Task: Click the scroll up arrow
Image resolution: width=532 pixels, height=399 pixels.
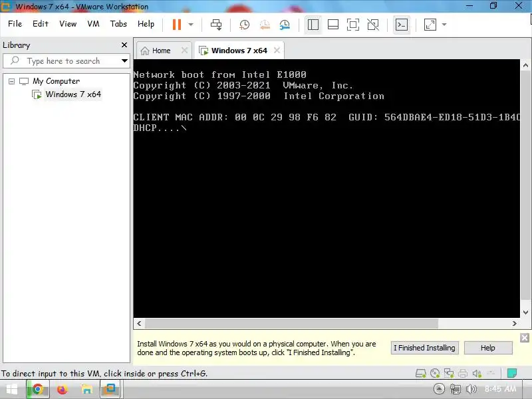Action: coord(525,65)
